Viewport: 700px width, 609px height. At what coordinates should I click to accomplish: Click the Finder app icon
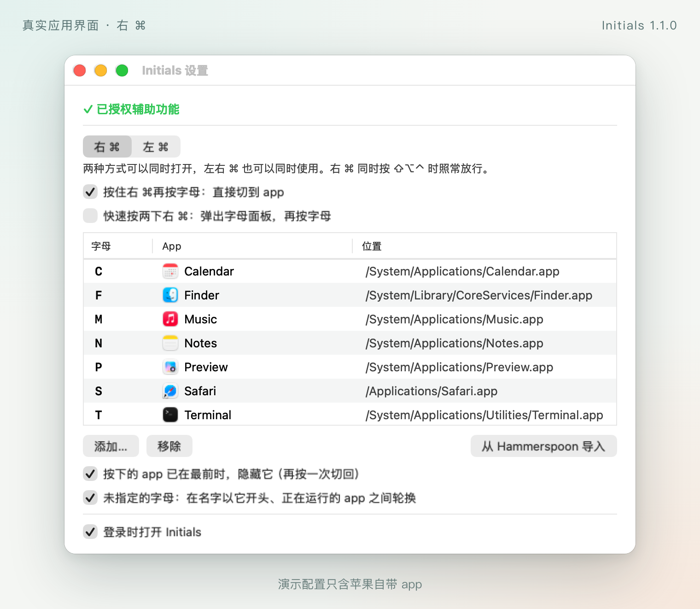coord(170,295)
